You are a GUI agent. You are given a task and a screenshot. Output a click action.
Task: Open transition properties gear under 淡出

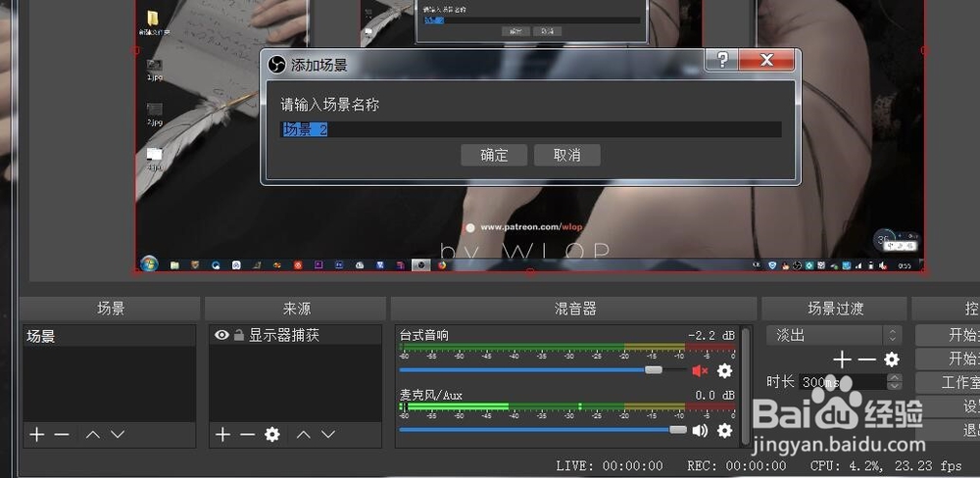tap(891, 359)
